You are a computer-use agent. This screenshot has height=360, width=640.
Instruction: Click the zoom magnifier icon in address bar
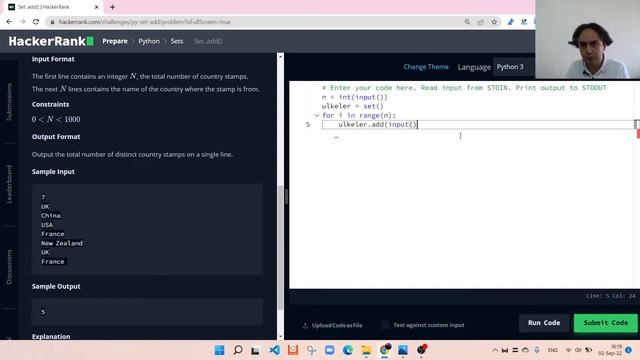click(467, 22)
